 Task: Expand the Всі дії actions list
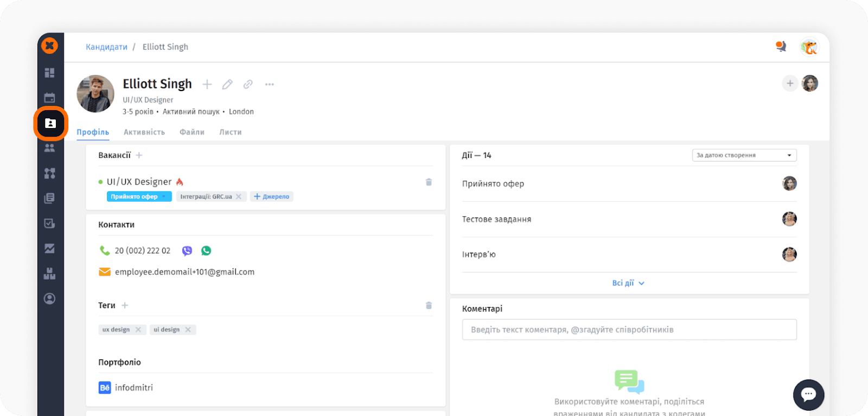(x=628, y=283)
